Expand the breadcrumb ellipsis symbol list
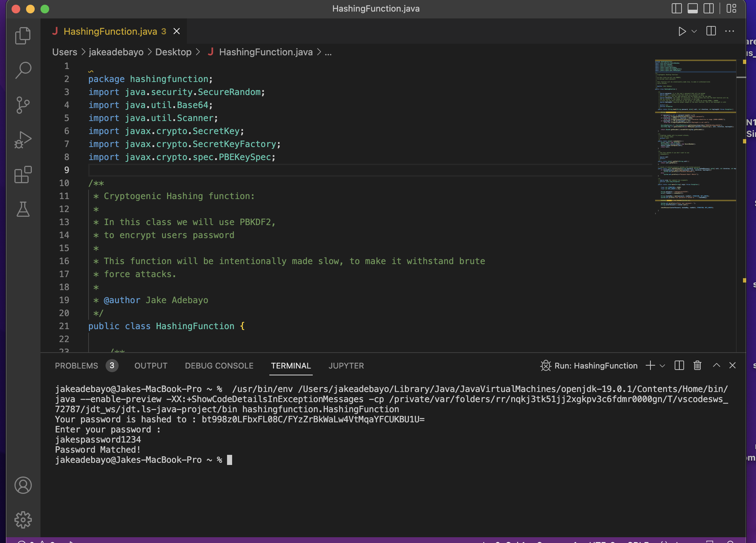 pos(328,53)
